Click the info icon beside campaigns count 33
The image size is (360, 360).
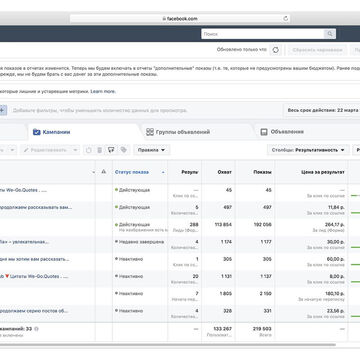pyautogui.click(x=36, y=329)
